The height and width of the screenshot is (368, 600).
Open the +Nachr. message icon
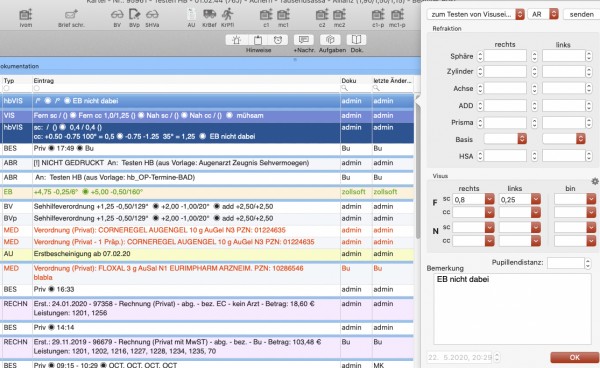point(303,40)
